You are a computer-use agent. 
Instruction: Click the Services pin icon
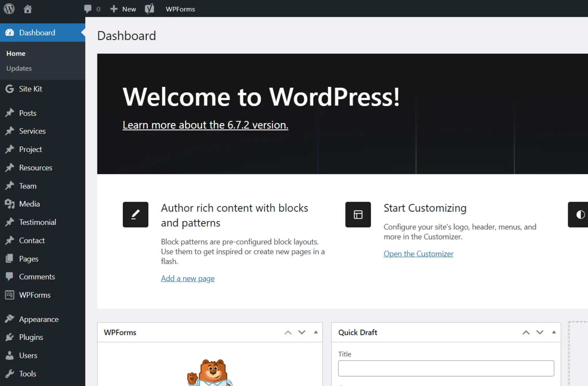click(9, 131)
